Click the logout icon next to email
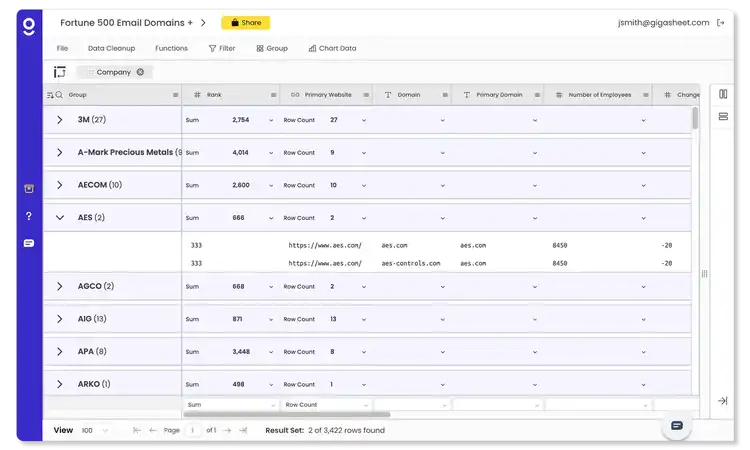 720,22
